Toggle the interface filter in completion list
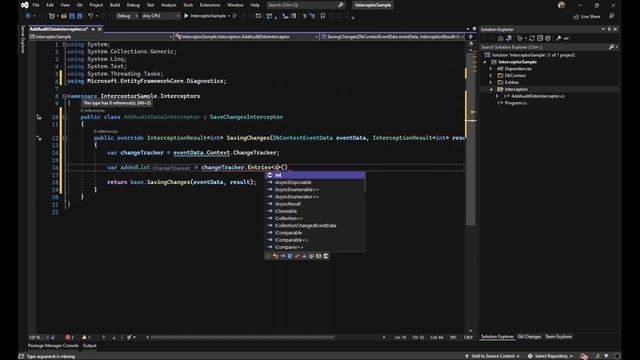640x360 pixels. coord(282,256)
